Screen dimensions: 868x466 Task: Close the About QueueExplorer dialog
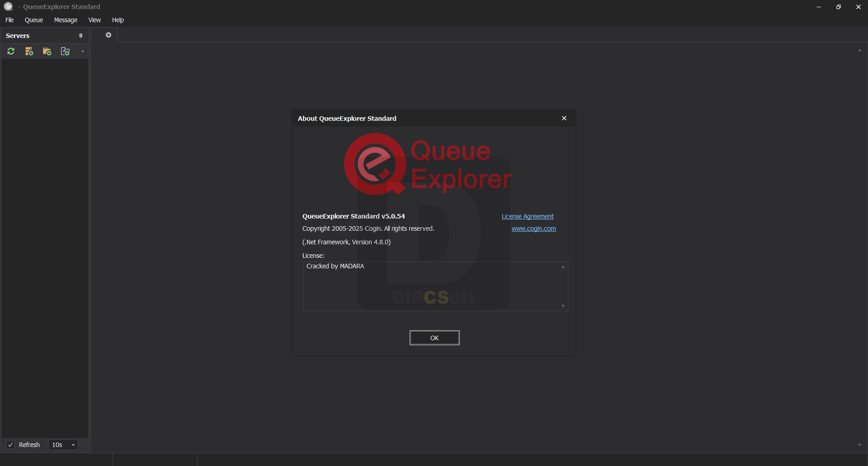[564, 118]
